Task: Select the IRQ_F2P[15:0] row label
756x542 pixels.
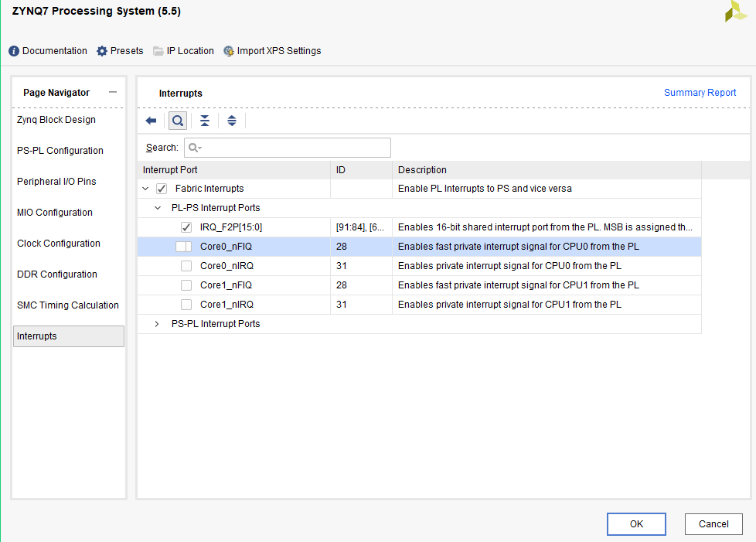Action: (x=231, y=227)
